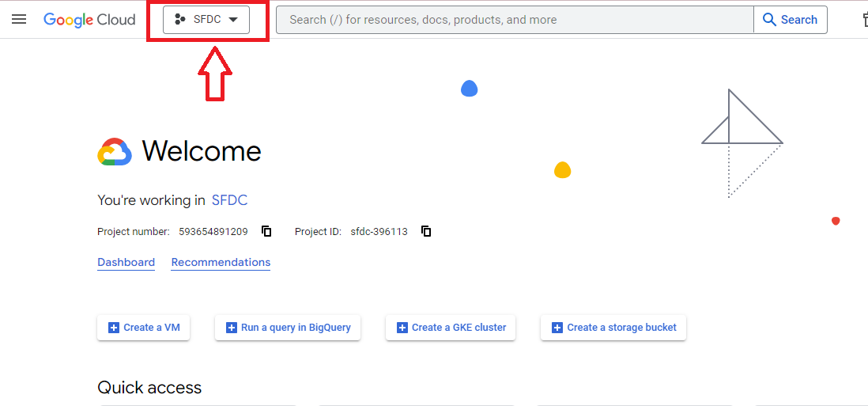
Task: Click the Google Cloud logo
Action: click(x=89, y=20)
